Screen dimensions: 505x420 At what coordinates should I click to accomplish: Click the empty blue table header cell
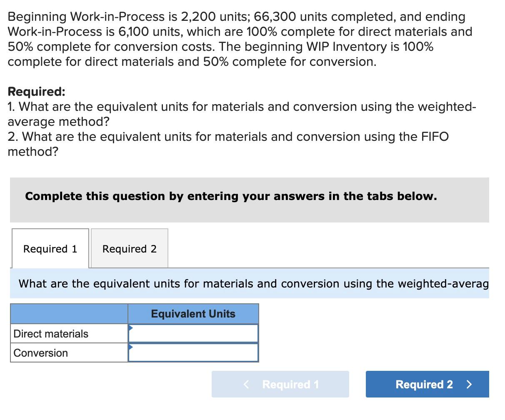pyautogui.click(x=69, y=314)
